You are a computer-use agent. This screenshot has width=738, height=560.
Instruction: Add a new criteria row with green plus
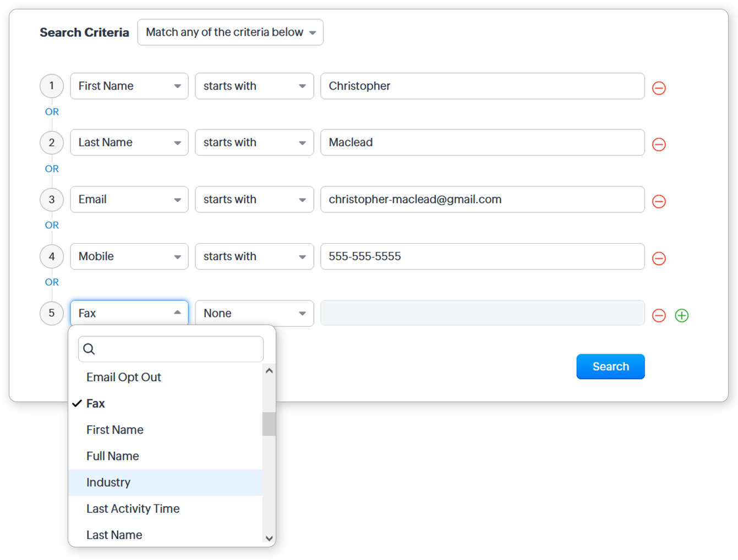(681, 315)
